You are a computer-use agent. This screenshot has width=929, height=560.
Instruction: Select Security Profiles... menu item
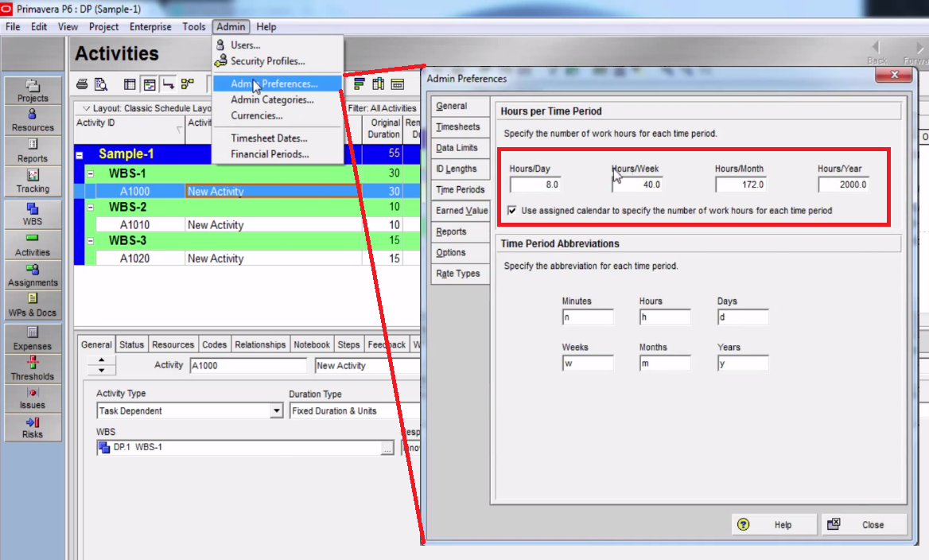(268, 61)
